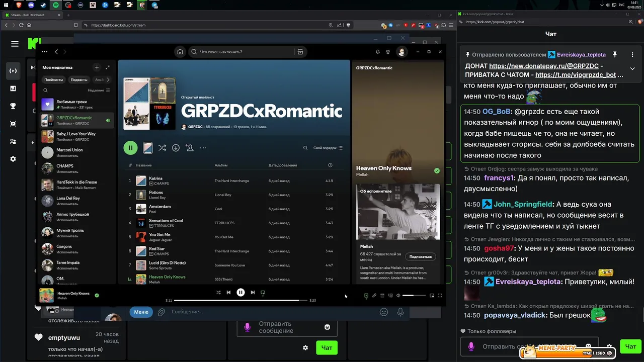Open Spotify mini player
Viewport: 644px width, 362px height.
point(432,296)
